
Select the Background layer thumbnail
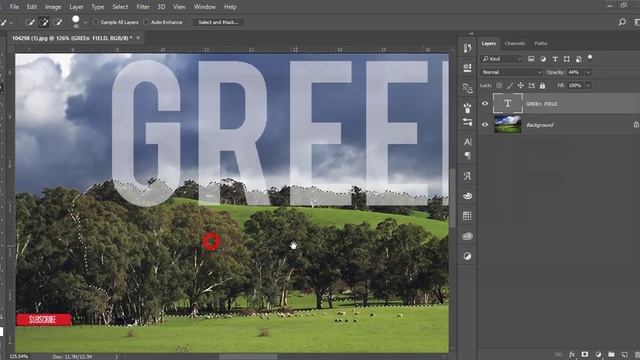508,124
